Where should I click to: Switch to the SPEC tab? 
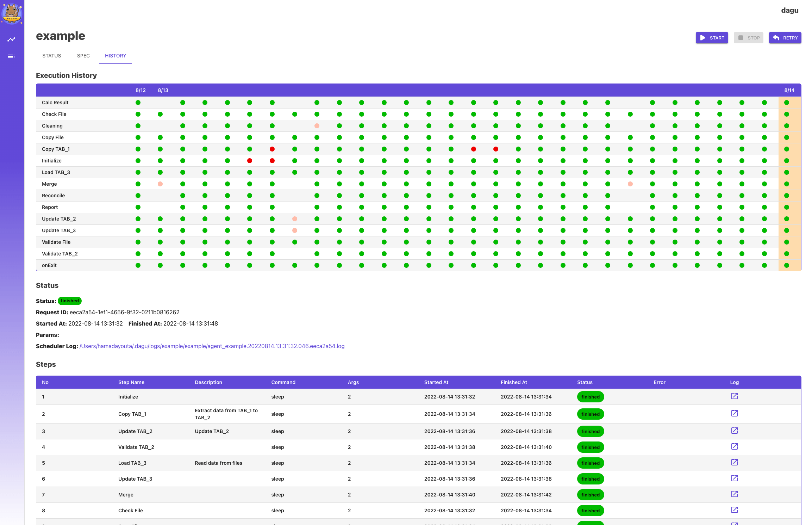83,56
